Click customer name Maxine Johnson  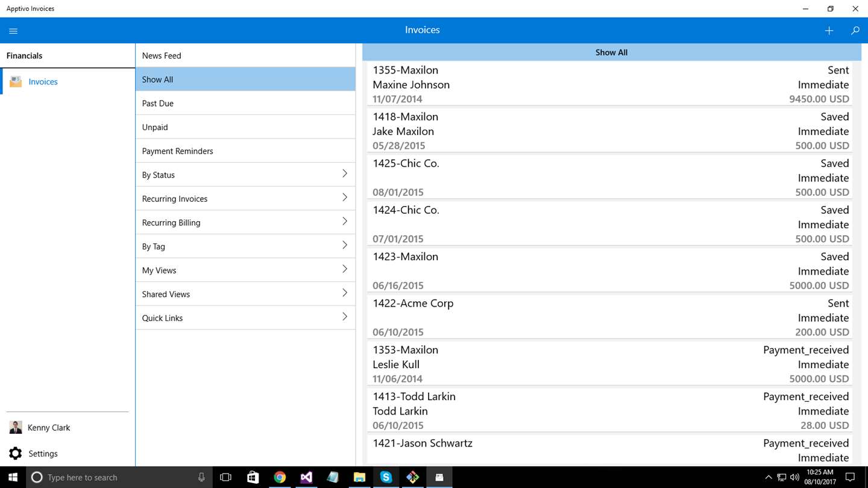tap(411, 85)
